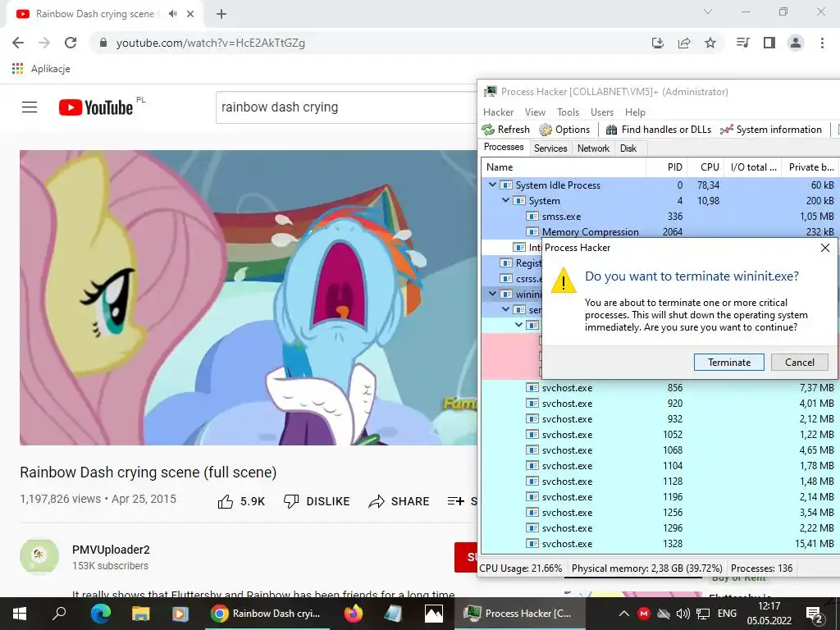840x630 pixels.
Task: Click the address bar URL
Action: click(211, 43)
